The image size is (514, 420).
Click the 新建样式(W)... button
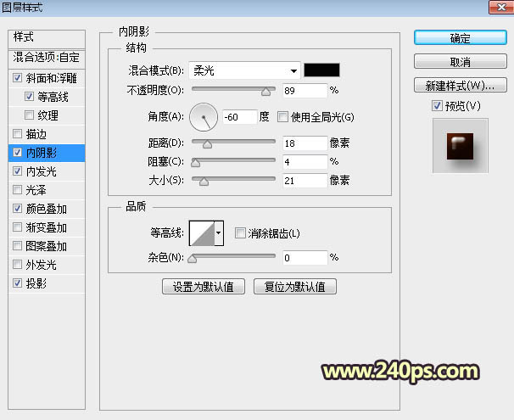(461, 85)
